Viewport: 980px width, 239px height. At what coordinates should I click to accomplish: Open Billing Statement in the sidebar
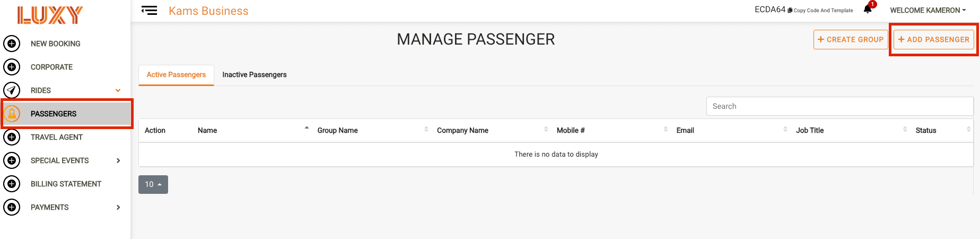click(x=66, y=184)
